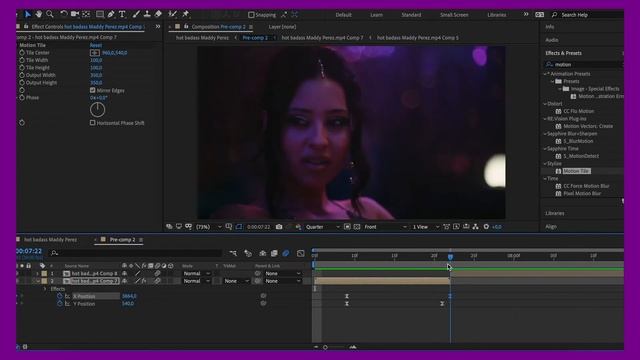Select the Pan Behind anchor tool
Viewport: 640px width, 360px height.
pyautogui.click(x=86, y=14)
